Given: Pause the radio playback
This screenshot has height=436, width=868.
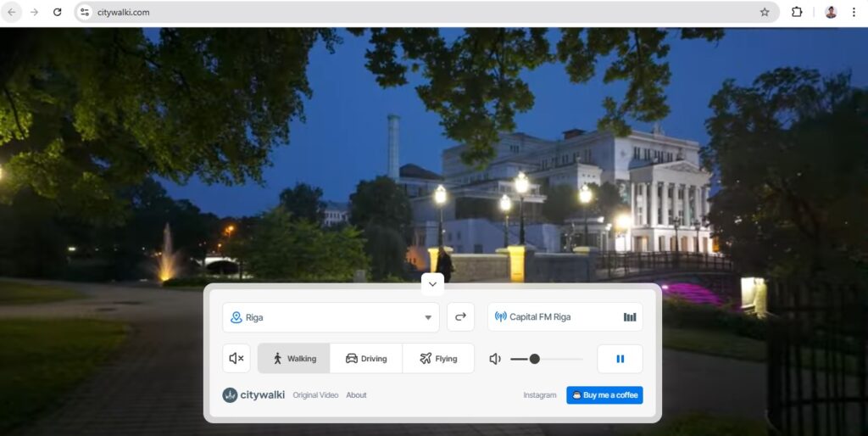Looking at the screenshot, I should (x=620, y=359).
